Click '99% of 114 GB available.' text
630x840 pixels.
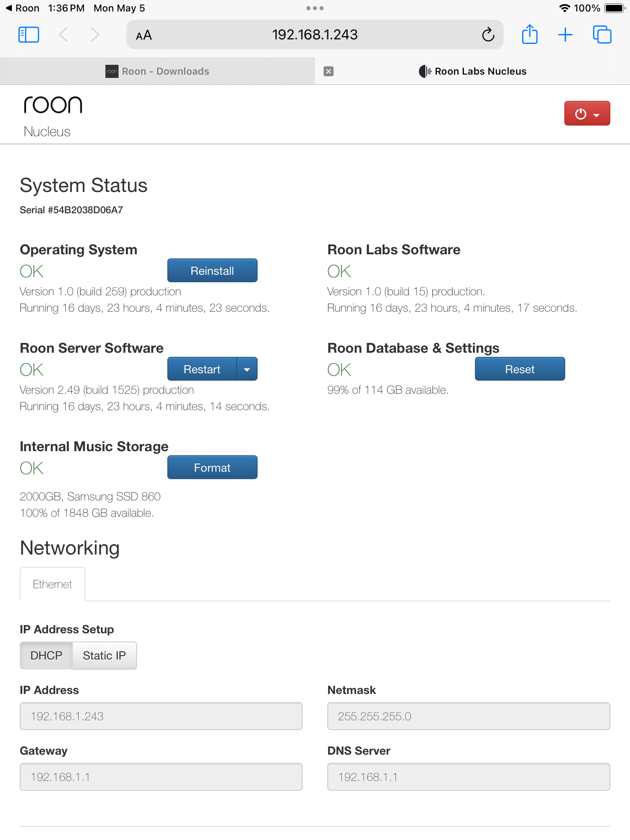(x=388, y=390)
